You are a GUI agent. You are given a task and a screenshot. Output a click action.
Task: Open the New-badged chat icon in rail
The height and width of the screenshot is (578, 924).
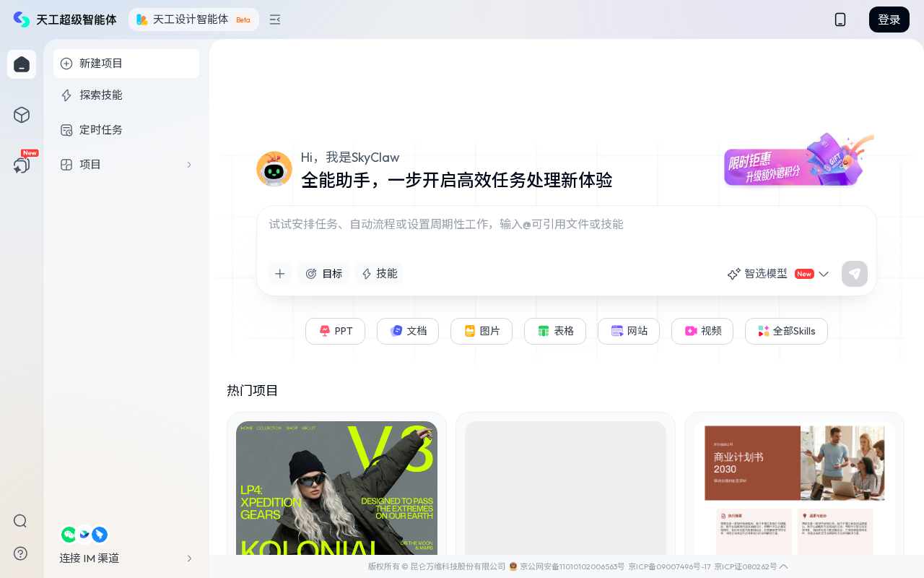22,165
